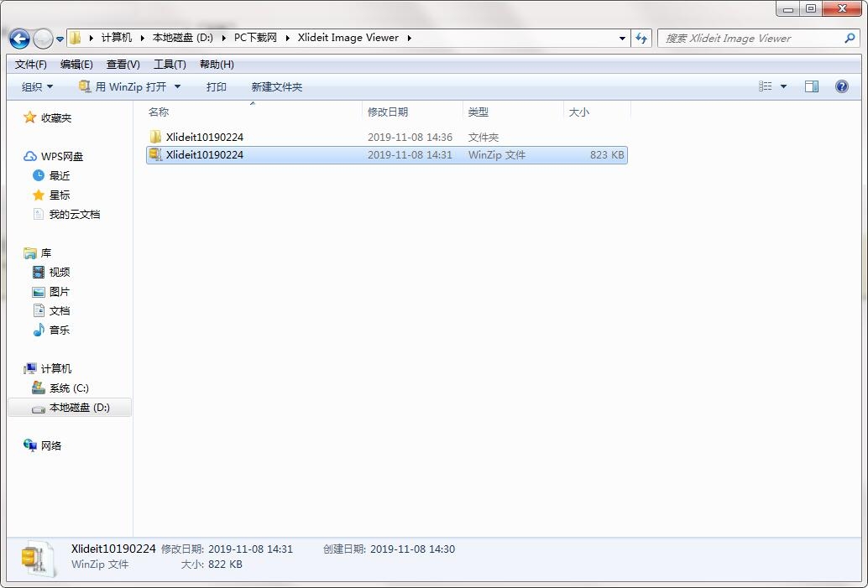Open the 组织 dropdown menu
Viewport: 868px width, 588px height.
[x=37, y=87]
